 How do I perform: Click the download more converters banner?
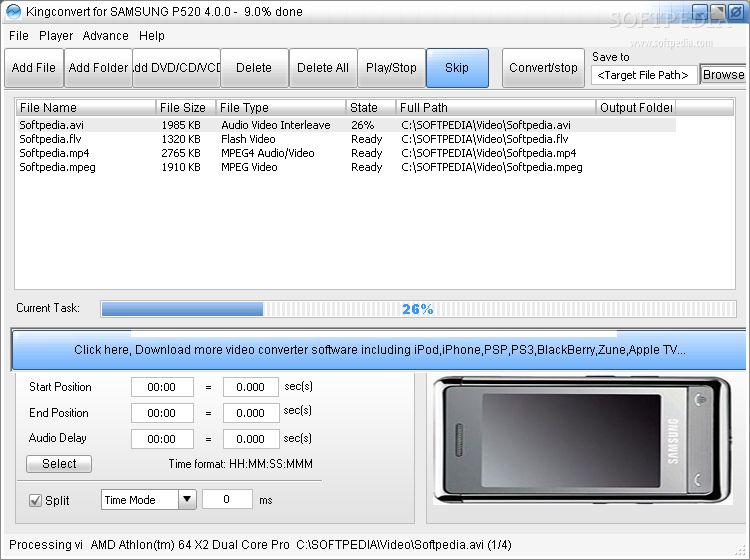coord(379,350)
